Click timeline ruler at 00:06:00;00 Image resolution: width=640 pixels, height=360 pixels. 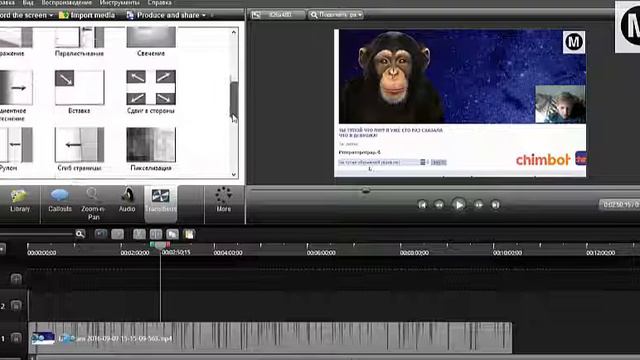click(x=321, y=253)
